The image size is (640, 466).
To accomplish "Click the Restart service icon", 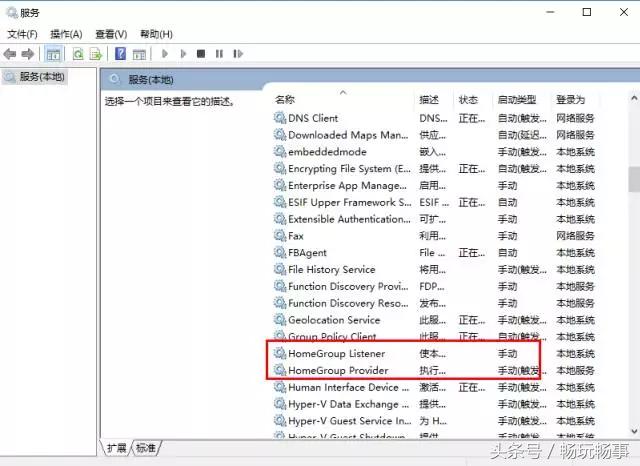I will pyautogui.click(x=238, y=53).
